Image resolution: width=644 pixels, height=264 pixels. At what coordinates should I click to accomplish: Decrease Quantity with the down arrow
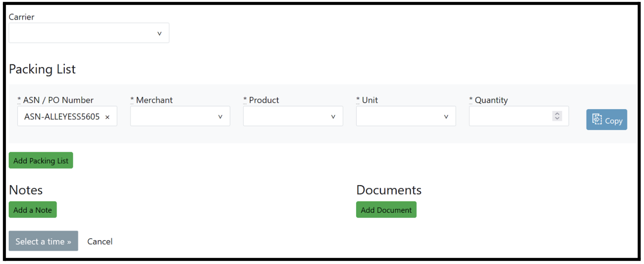pyautogui.click(x=557, y=118)
